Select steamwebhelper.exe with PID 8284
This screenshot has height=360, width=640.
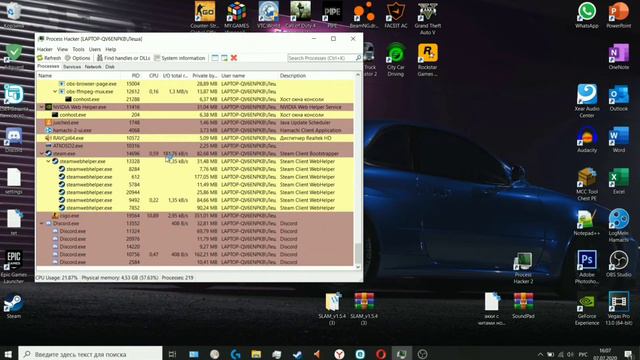[195, 169]
